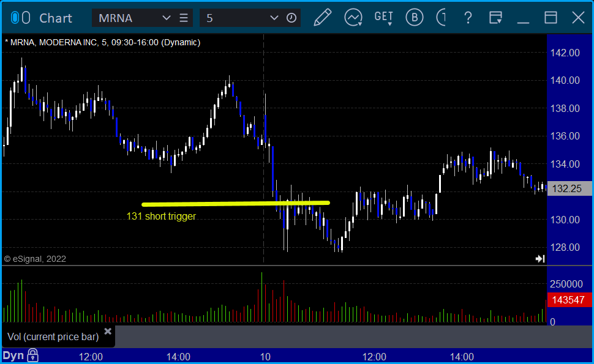The height and width of the screenshot is (364, 594).
Task: Click the first 14:00 time axis label
Action: pyautogui.click(x=178, y=357)
